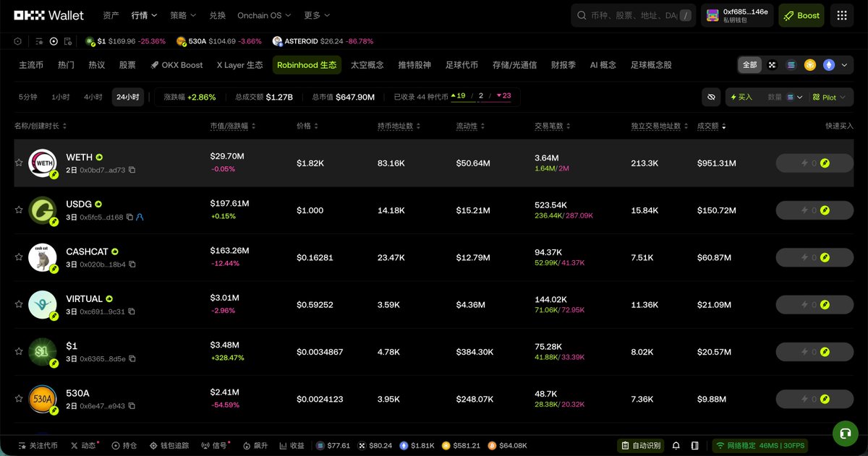Click the hexagon settings icon in ticker bar
This screenshot has width=868, height=456.
tap(18, 41)
